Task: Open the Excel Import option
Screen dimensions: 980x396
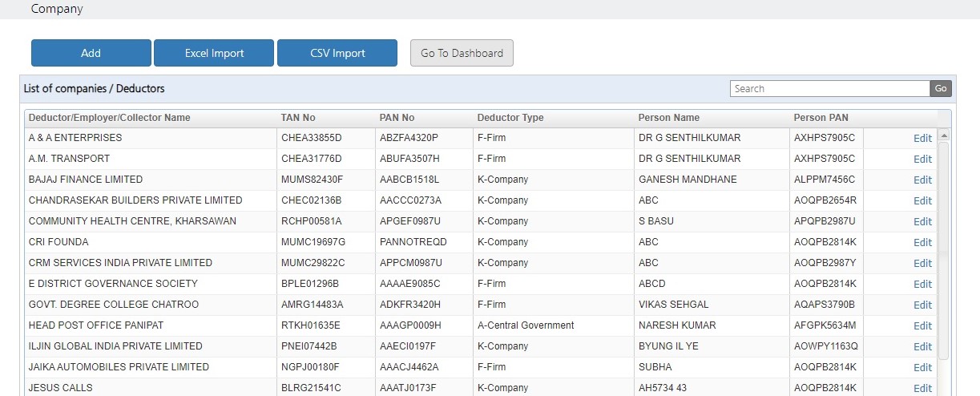Action: tap(214, 53)
